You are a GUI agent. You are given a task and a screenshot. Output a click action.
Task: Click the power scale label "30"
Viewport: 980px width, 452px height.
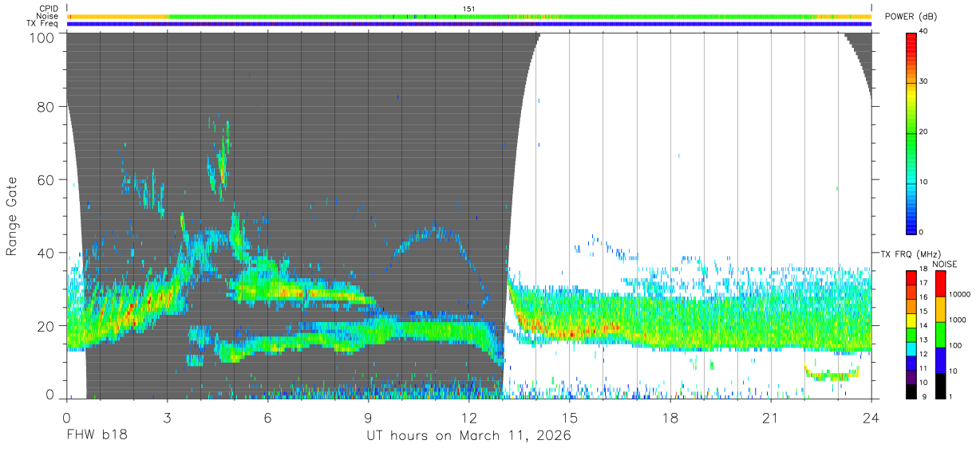pyautogui.click(x=924, y=81)
